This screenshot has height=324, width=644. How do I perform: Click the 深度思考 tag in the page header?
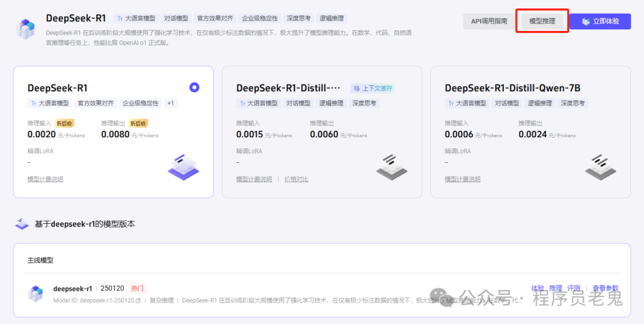point(299,18)
